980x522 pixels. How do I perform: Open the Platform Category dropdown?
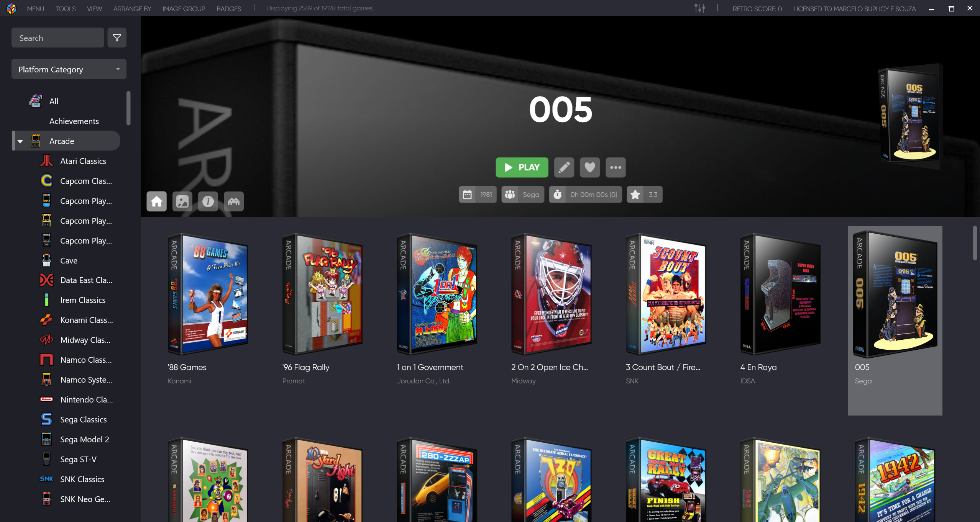(x=69, y=69)
